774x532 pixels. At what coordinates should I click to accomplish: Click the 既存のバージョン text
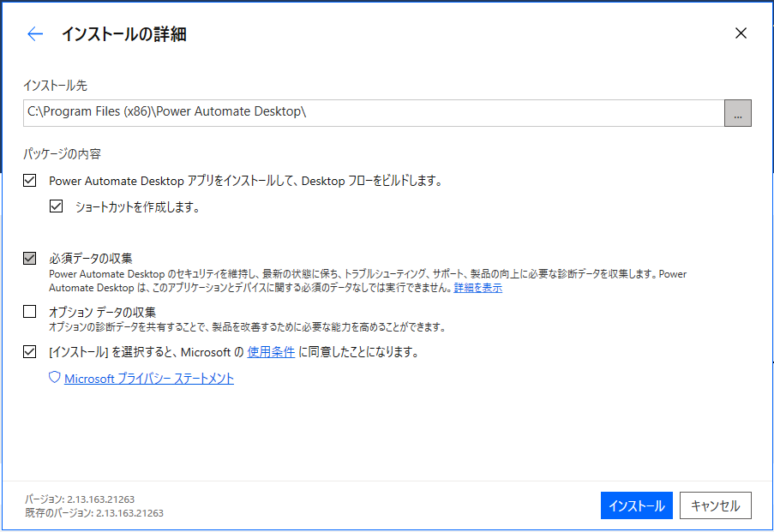click(x=93, y=513)
